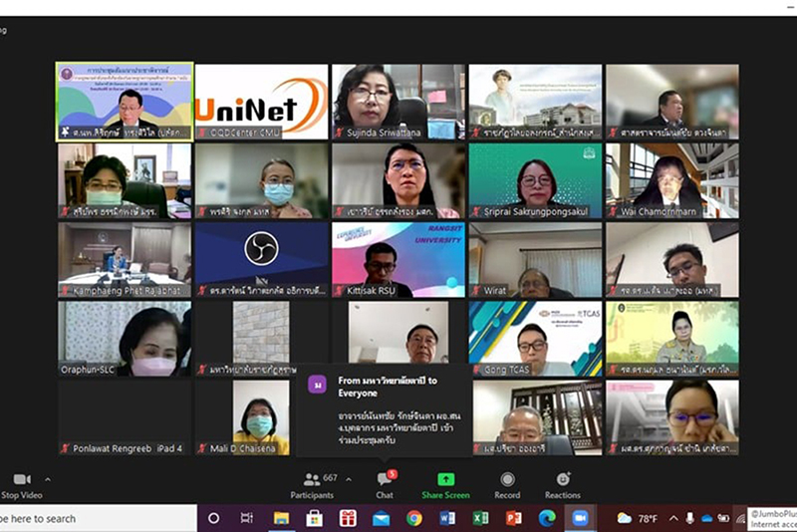This screenshot has width=797, height=532.
Task: Click the Kittisak RSU video tile
Action: pyautogui.click(x=398, y=259)
